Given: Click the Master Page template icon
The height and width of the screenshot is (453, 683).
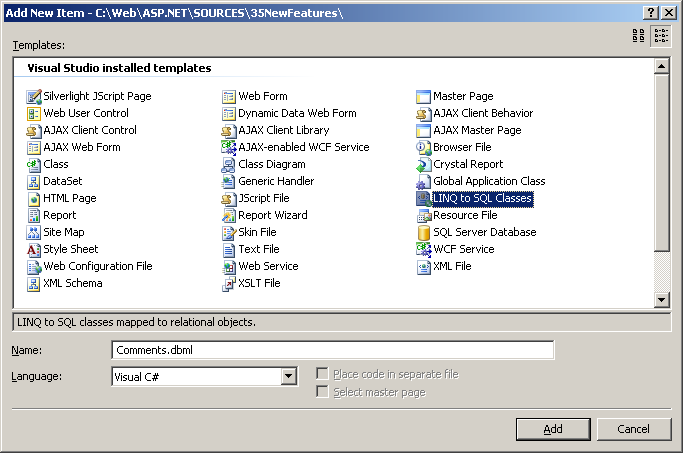Looking at the screenshot, I should click(423, 96).
